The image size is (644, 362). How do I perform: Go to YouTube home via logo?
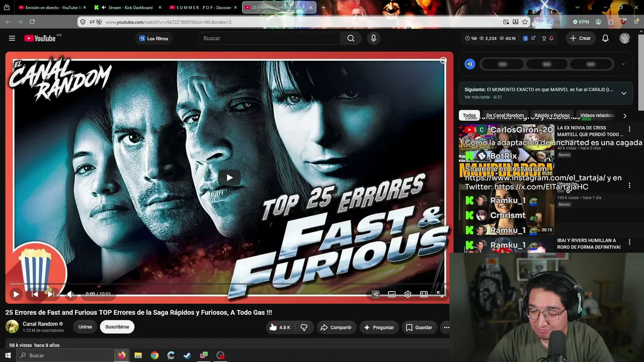[40, 38]
